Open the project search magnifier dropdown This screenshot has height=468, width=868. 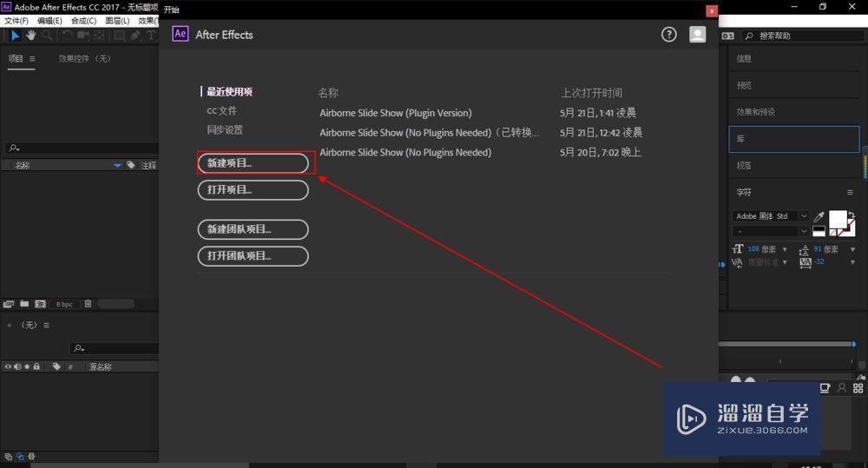point(15,148)
